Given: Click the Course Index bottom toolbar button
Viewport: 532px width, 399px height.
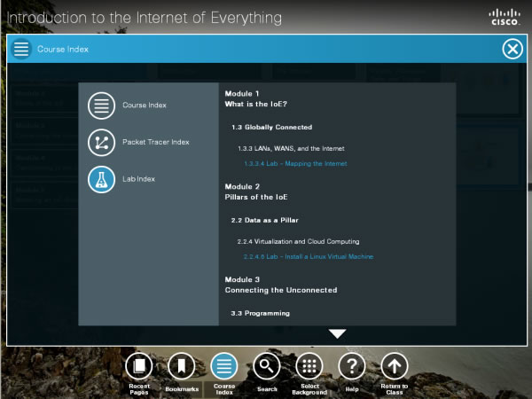Looking at the screenshot, I should click(223, 365).
